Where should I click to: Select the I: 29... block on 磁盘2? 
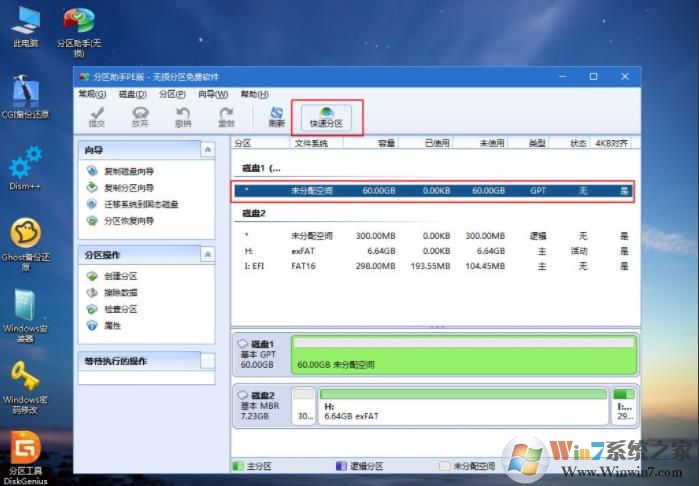click(x=624, y=406)
